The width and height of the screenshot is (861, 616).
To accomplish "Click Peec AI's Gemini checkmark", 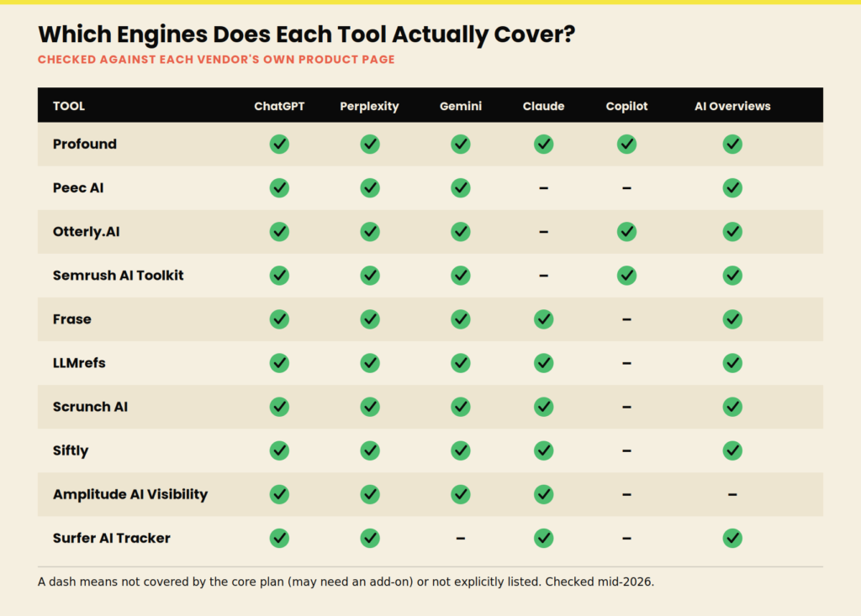I will [460, 187].
